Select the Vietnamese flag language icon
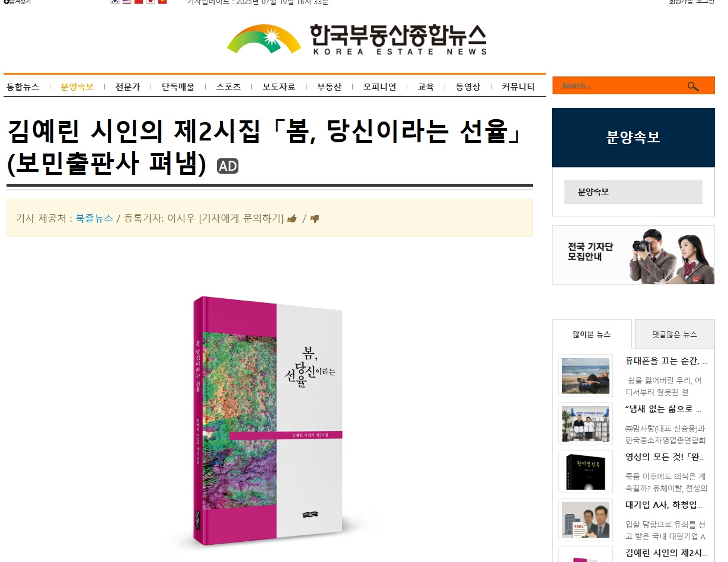 pos(162,1)
